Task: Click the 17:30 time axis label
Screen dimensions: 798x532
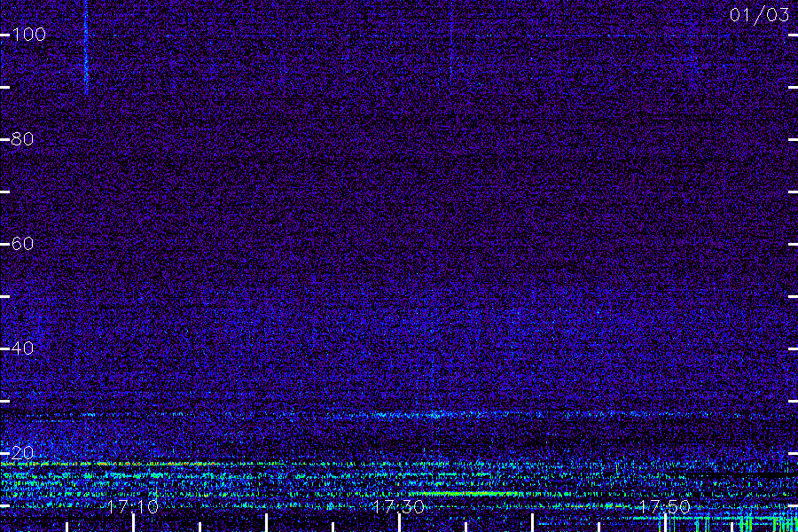Action: [x=398, y=506]
